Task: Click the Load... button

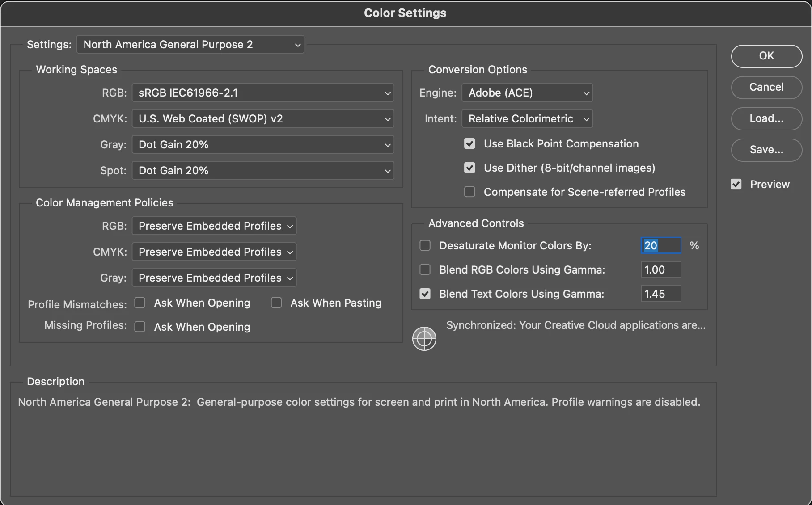Action: [x=766, y=118]
